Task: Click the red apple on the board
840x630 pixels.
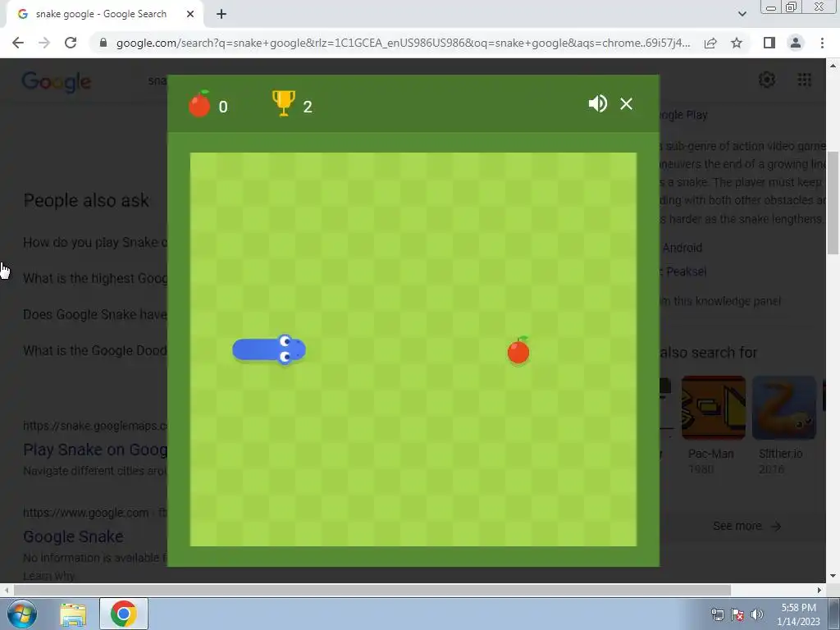Action: point(518,350)
